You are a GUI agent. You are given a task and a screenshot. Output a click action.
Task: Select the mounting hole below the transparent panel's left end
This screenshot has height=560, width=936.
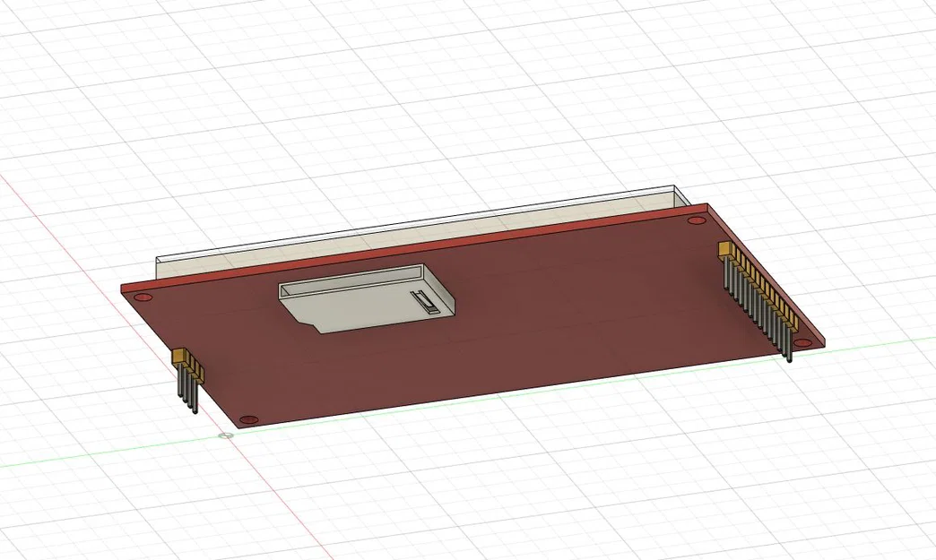(143, 297)
